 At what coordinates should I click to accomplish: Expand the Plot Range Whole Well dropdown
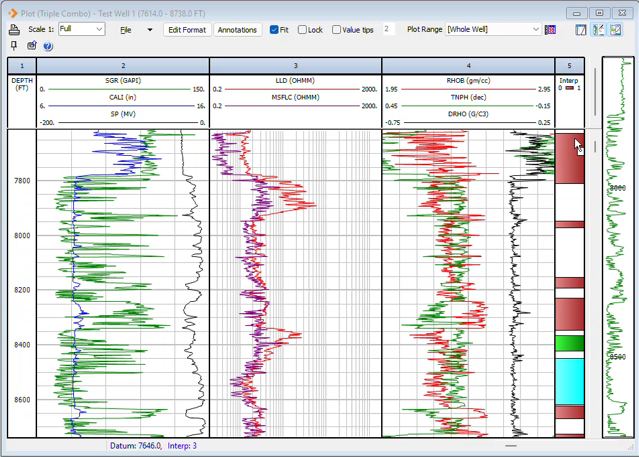[x=493, y=30]
